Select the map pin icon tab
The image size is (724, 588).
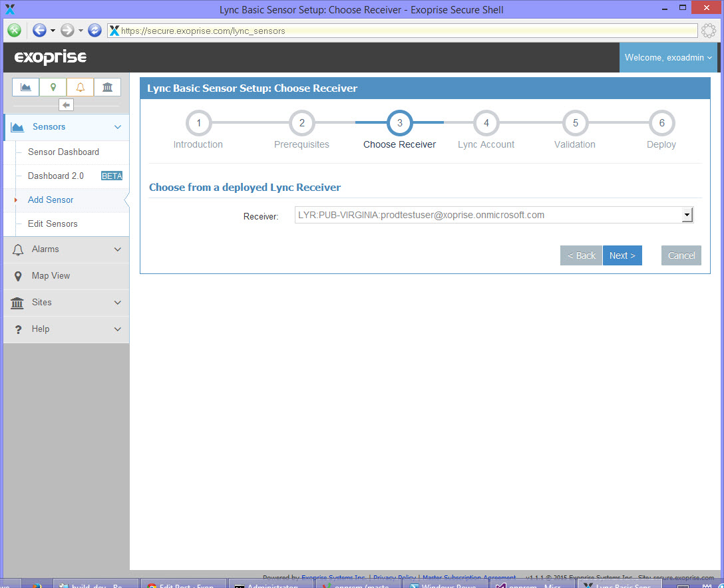coord(53,87)
